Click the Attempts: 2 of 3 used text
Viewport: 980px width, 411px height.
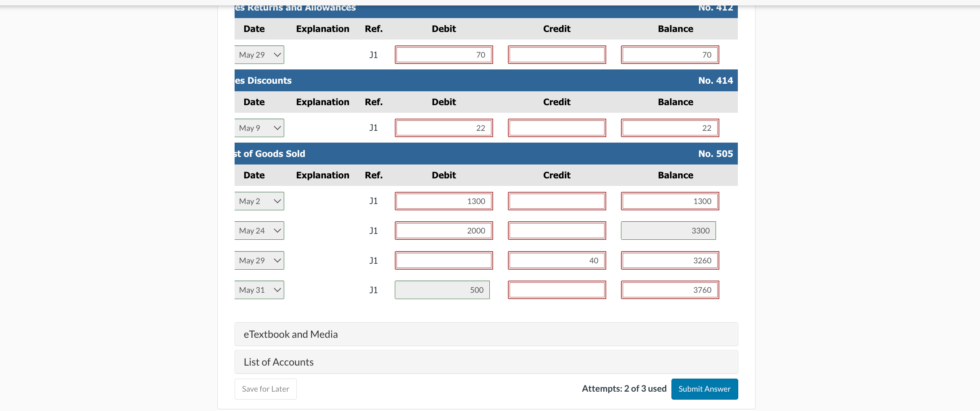[624, 389]
